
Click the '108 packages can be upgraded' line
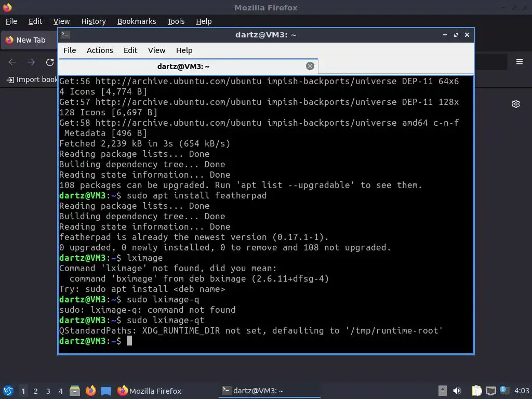pos(241,185)
